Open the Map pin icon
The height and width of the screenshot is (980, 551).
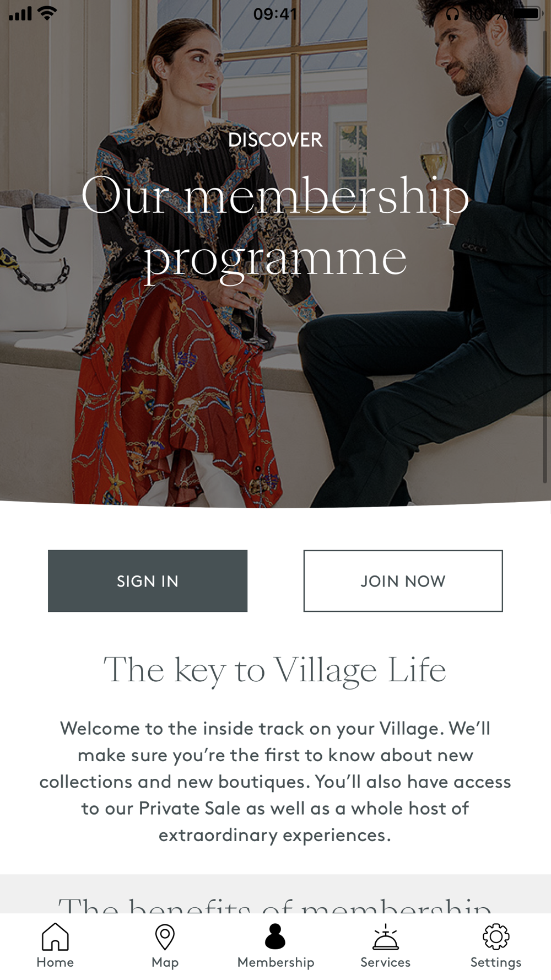click(165, 936)
